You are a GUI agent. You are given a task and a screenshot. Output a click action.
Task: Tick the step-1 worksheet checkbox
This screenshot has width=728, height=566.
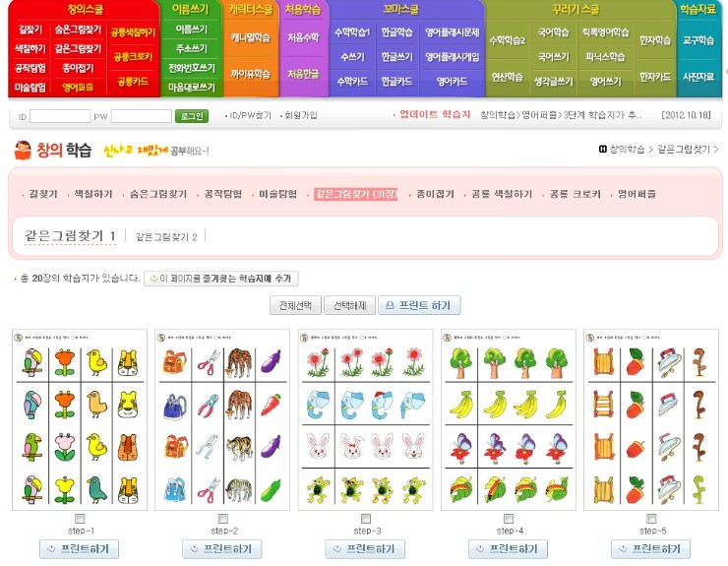(x=80, y=519)
